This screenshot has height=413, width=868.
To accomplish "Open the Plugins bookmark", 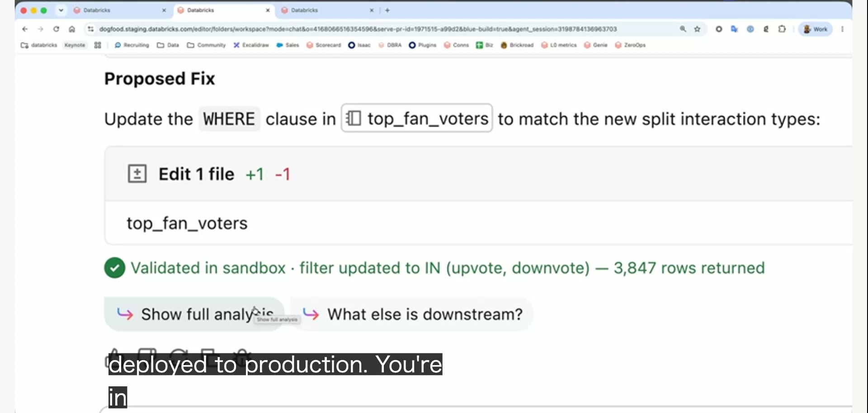I will pyautogui.click(x=423, y=45).
